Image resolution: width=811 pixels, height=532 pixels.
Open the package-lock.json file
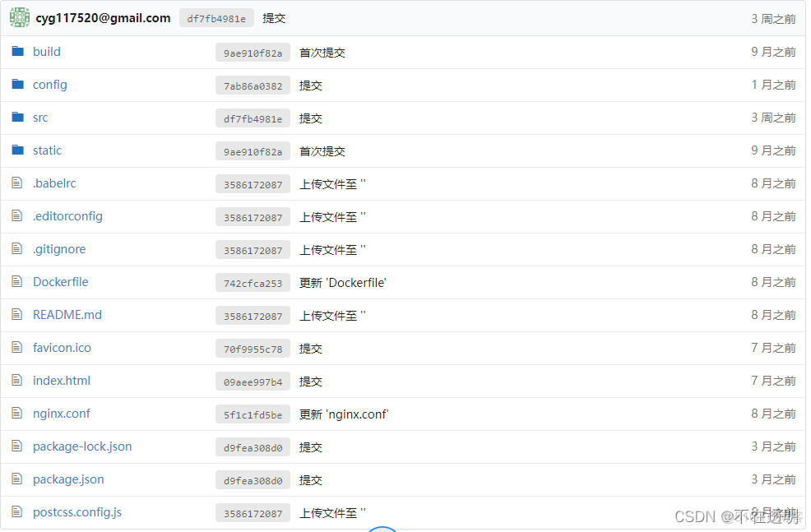(82, 446)
